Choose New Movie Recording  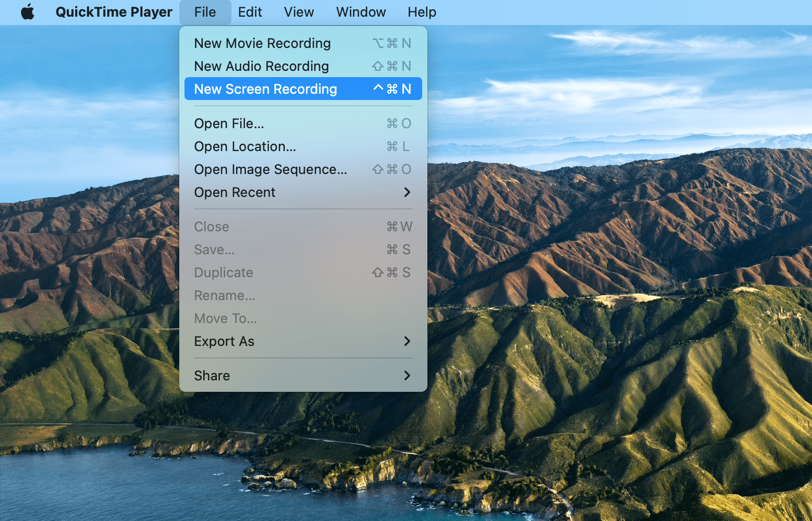pos(303,43)
